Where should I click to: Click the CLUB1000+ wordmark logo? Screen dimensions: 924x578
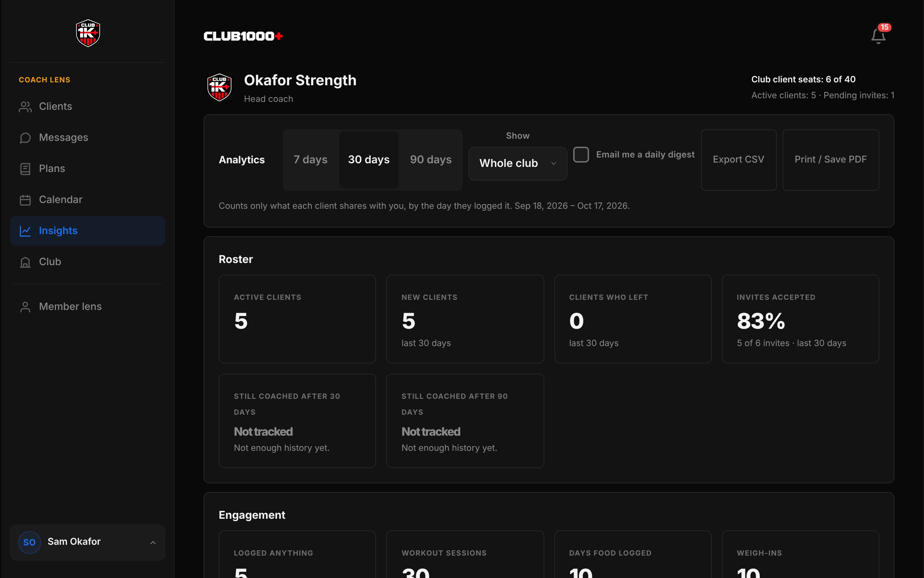click(243, 36)
